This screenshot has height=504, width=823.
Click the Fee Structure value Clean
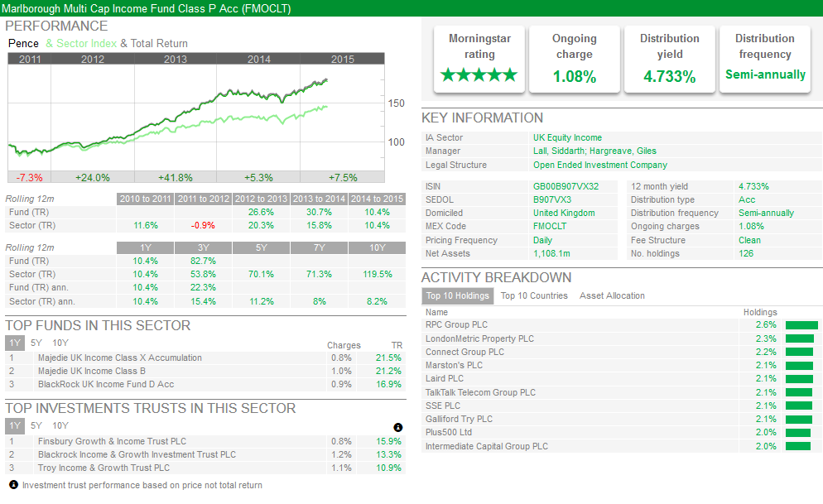pyautogui.click(x=749, y=240)
